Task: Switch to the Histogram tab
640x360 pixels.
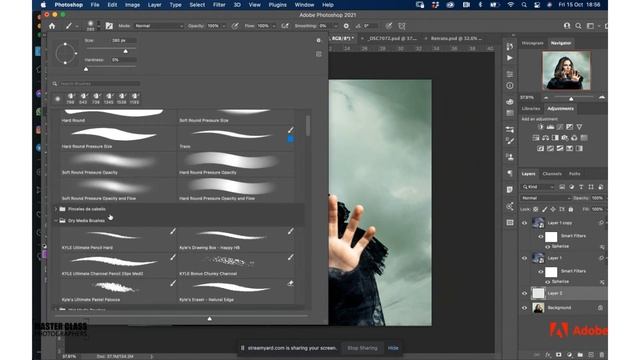Action: [533, 43]
